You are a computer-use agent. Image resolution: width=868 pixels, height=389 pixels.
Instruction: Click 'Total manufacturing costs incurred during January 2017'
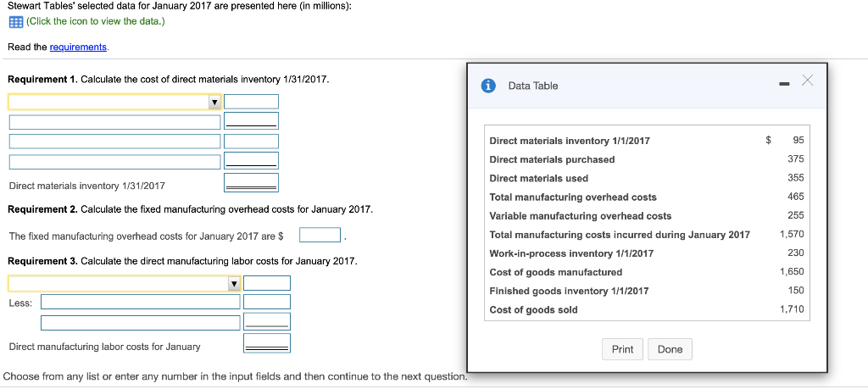pos(620,235)
